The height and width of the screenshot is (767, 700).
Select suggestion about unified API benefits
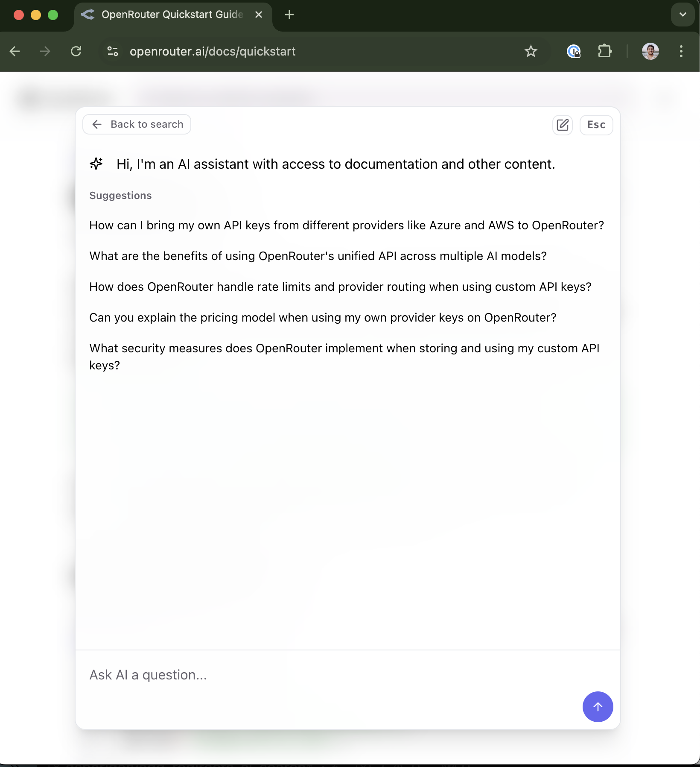click(318, 256)
